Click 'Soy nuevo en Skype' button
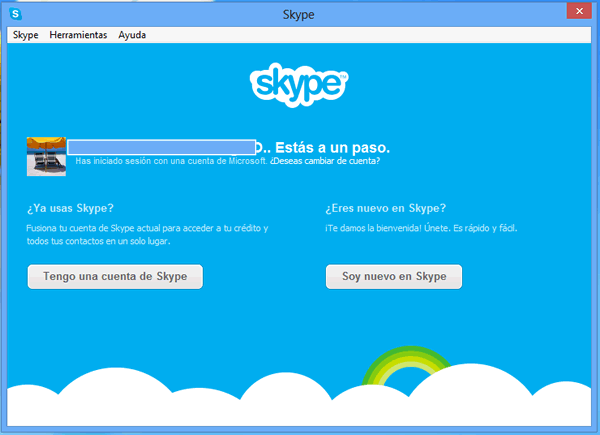600x435 pixels. 394,277
